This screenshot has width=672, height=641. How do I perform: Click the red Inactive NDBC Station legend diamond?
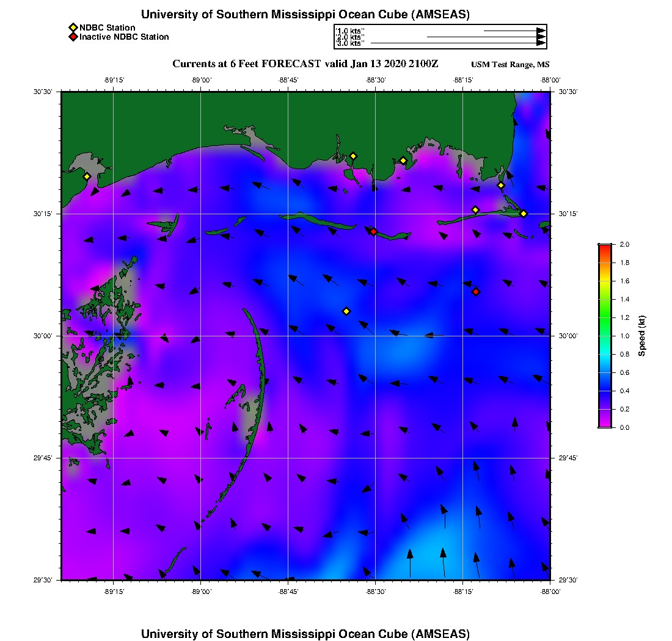pyautogui.click(x=73, y=37)
